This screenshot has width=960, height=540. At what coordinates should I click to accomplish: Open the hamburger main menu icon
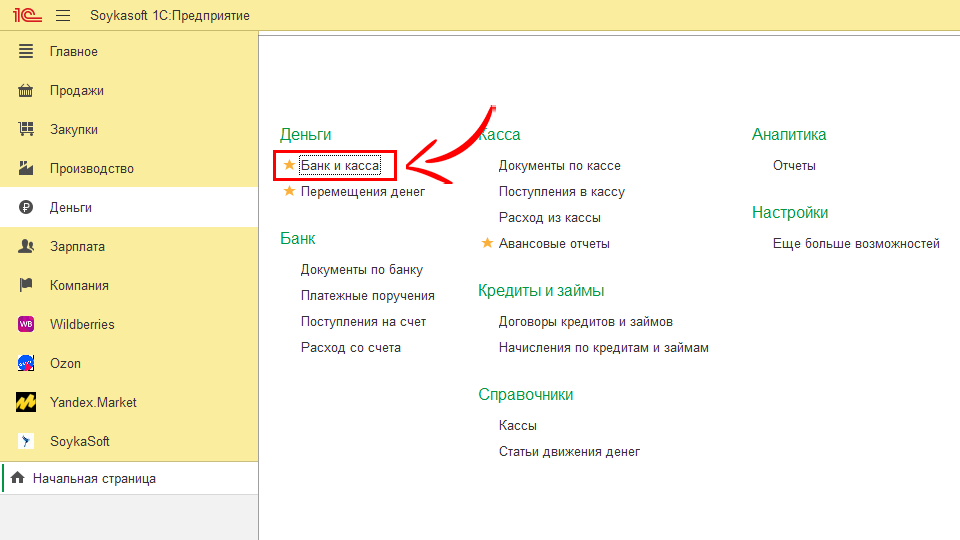click(63, 16)
